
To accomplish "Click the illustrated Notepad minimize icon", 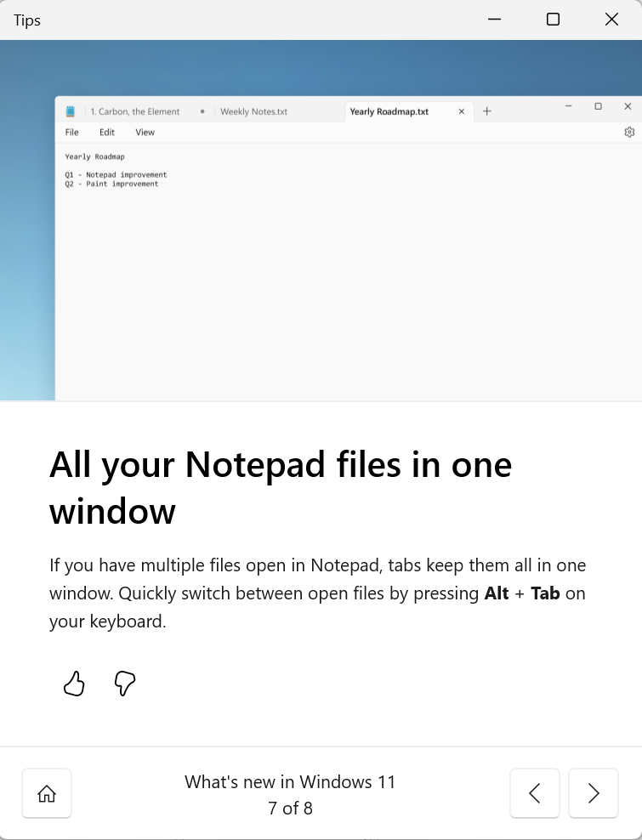I will pos(569,106).
